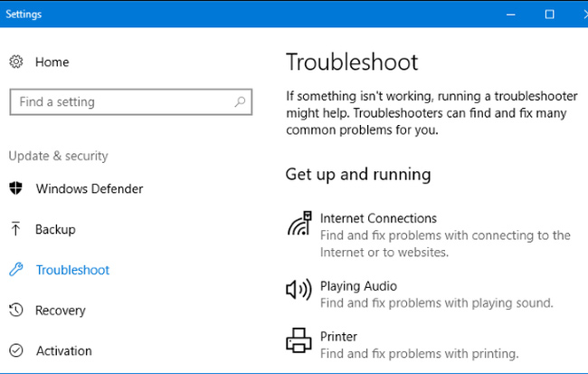Run the Playing Audio troubleshooter
This screenshot has width=588, height=374.
click(358, 286)
